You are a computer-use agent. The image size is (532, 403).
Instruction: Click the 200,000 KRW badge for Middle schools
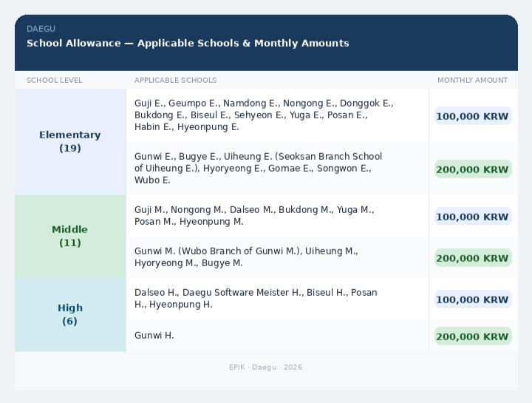[472, 258]
